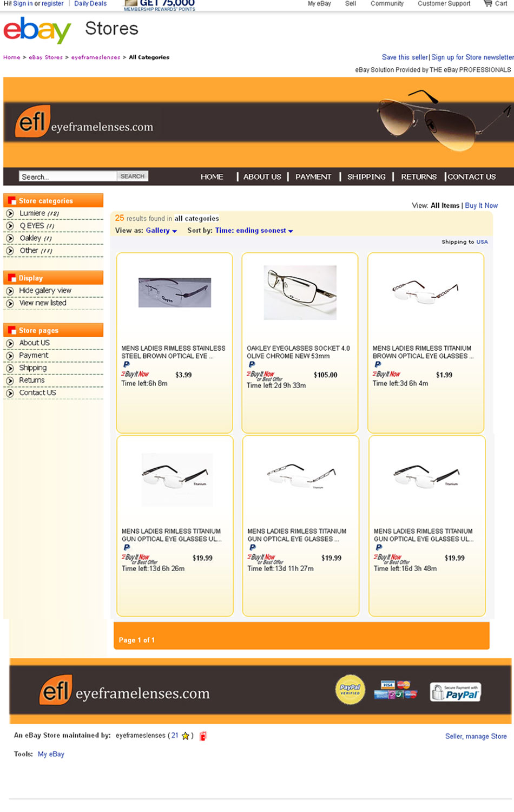Click Buy It Now icon on $3.99 listing
Image resolution: width=514 pixels, height=812 pixels.
coord(135,374)
